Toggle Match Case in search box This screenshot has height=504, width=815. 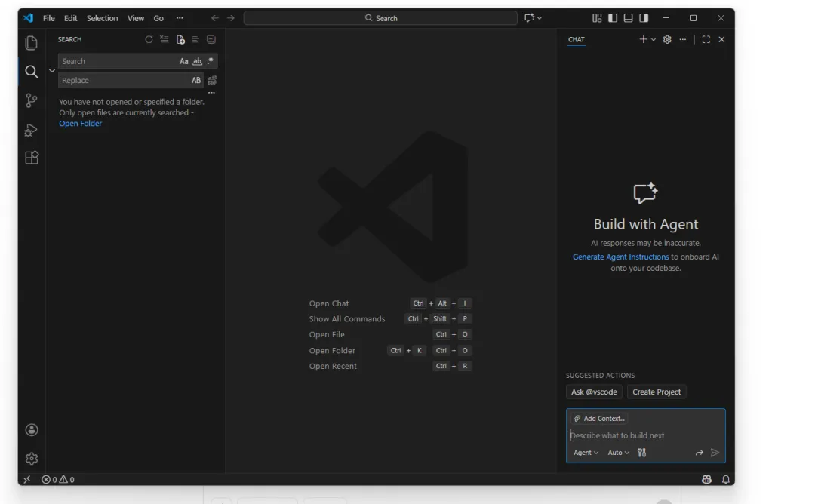183,61
